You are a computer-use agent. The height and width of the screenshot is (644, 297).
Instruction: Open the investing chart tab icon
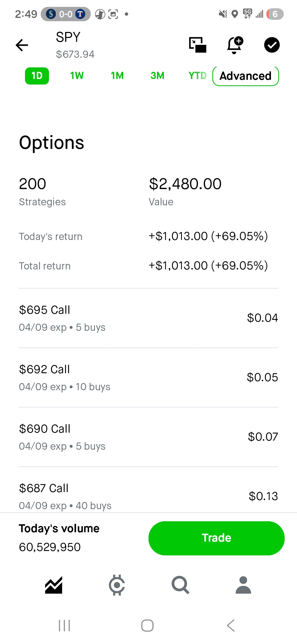54,585
